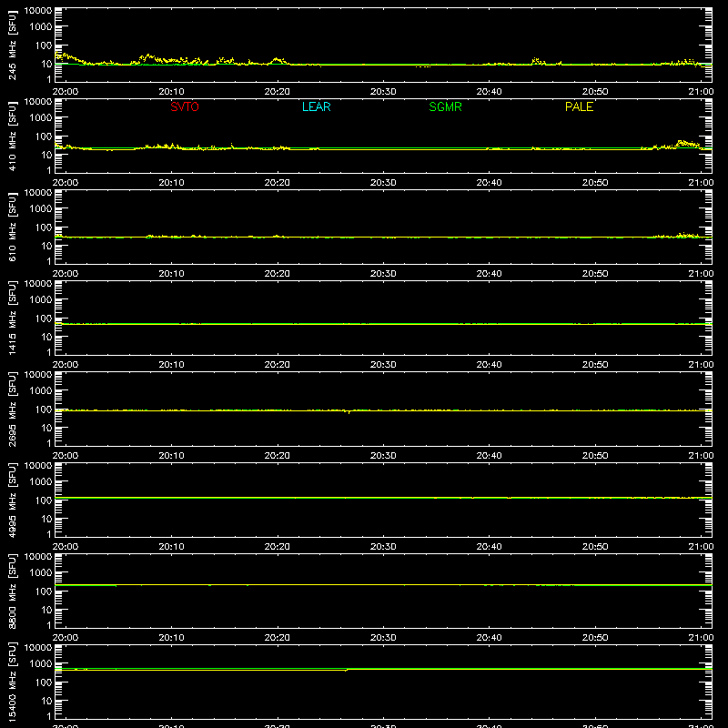
Task: Click the 10 y-axis label of 15400 MHz plot
Action: [x=46, y=701]
